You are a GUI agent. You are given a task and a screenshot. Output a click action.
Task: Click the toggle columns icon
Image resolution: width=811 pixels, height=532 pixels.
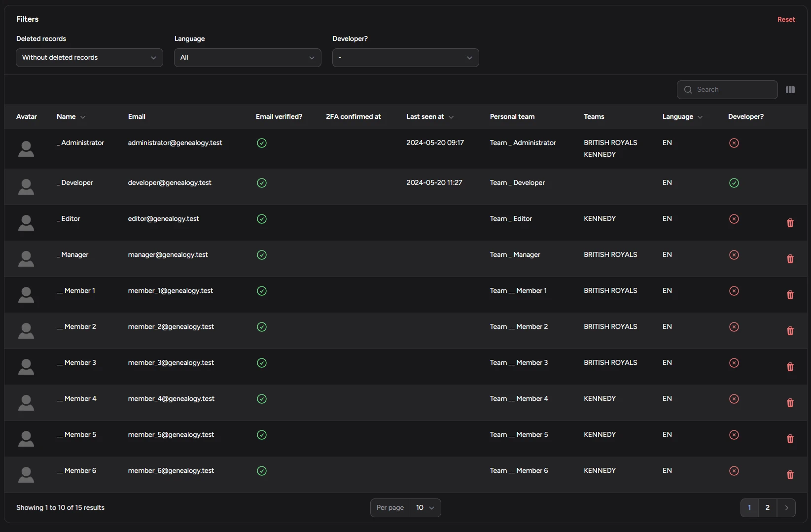click(x=790, y=90)
